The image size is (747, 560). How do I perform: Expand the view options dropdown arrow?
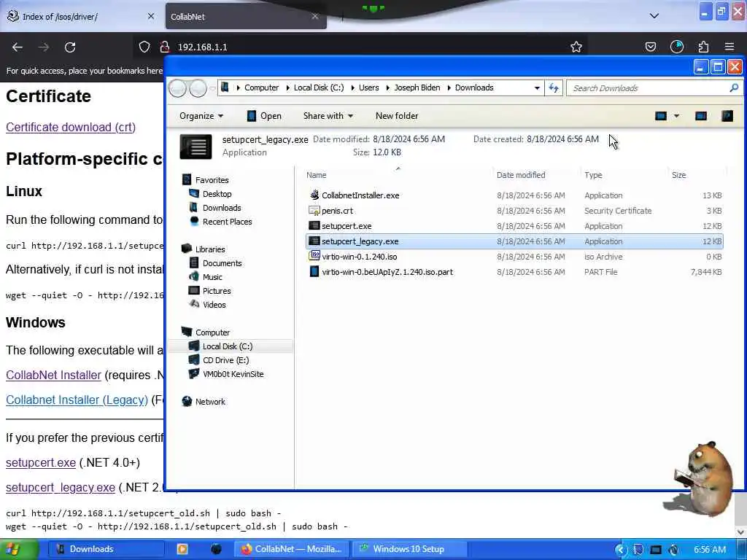pyautogui.click(x=676, y=116)
